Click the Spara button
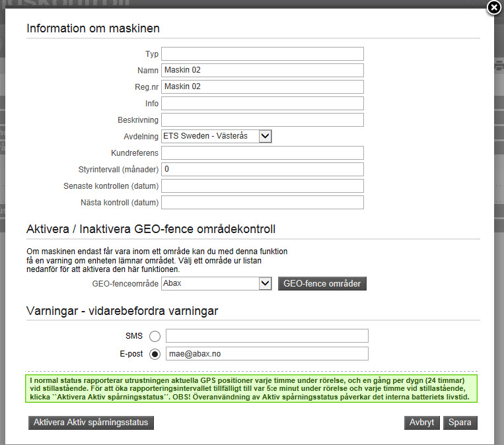 460,423
